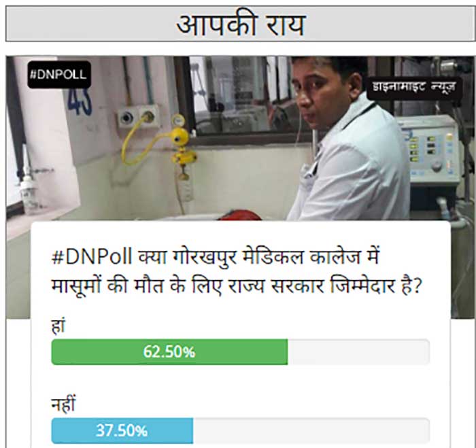Click the empty grey part of नहीं bar
Viewport: 476px width, 448px height.
(311, 430)
